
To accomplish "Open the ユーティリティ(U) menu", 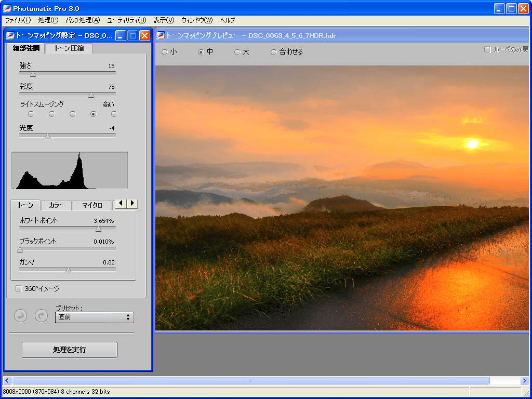I will click(x=127, y=20).
